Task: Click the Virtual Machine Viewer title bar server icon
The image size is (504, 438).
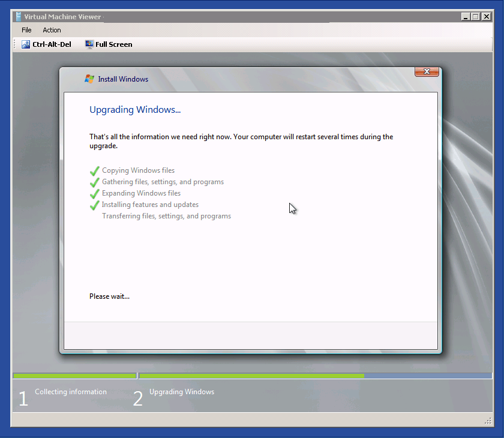Action: click(x=19, y=16)
